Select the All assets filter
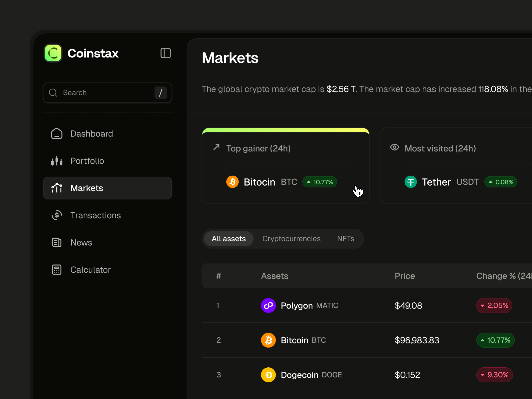Viewport: 532px width, 399px height. coord(228,238)
